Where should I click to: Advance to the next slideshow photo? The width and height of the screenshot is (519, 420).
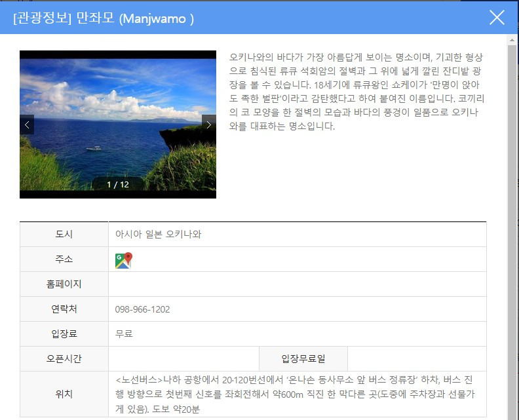[x=209, y=124]
